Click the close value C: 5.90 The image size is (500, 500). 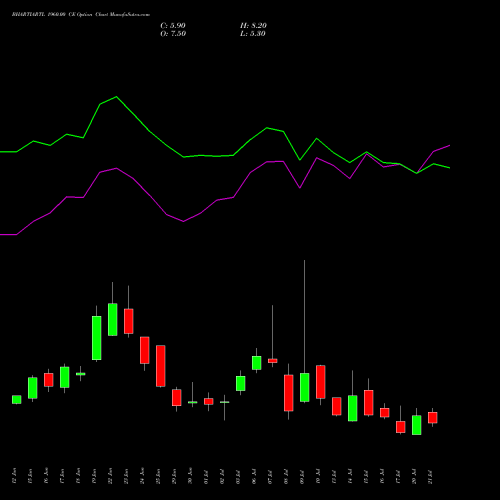pyautogui.click(x=173, y=26)
